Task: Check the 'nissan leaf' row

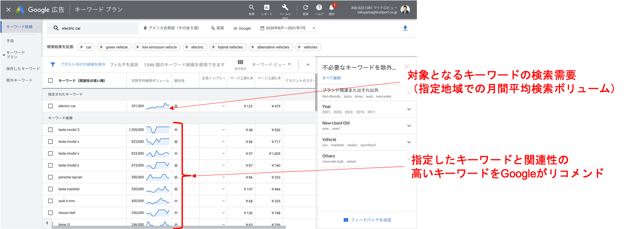Action: tap(51, 213)
